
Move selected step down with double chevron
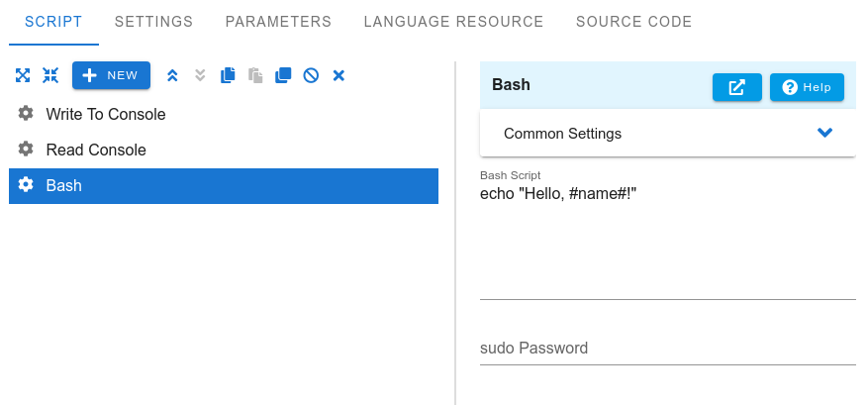[200, 75]
